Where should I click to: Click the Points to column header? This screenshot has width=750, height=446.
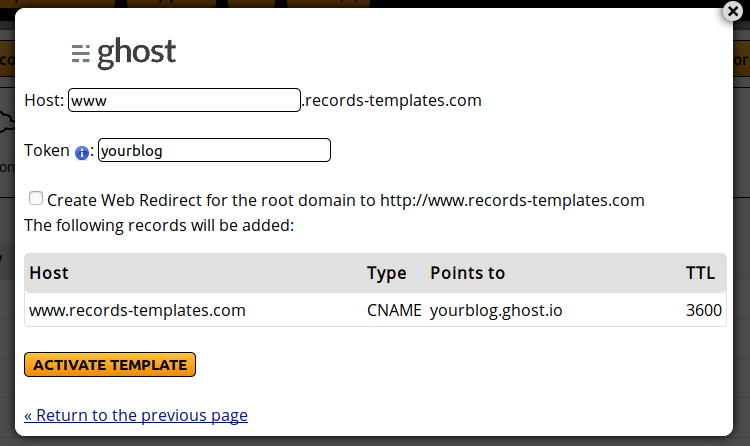[x=467, y=273]
